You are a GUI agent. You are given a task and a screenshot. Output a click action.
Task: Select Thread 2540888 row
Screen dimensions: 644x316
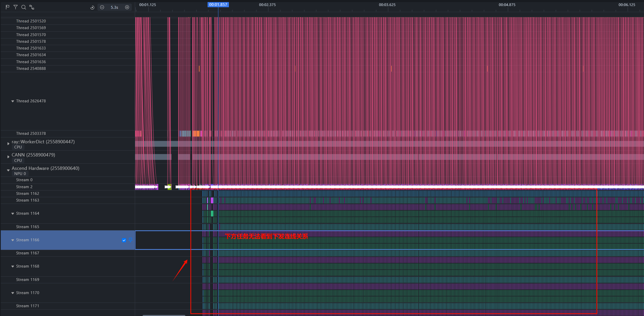click(x=68, y=69)
